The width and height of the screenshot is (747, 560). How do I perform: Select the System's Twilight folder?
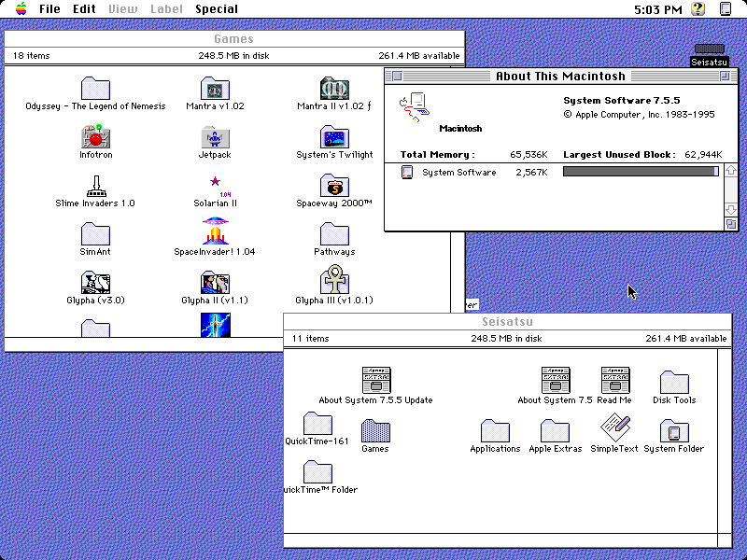(334, 137)
